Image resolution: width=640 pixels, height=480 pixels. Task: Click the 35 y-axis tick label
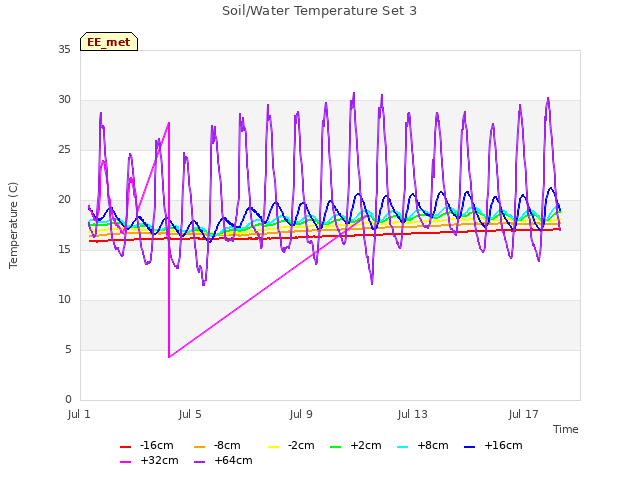coord(64,49)
